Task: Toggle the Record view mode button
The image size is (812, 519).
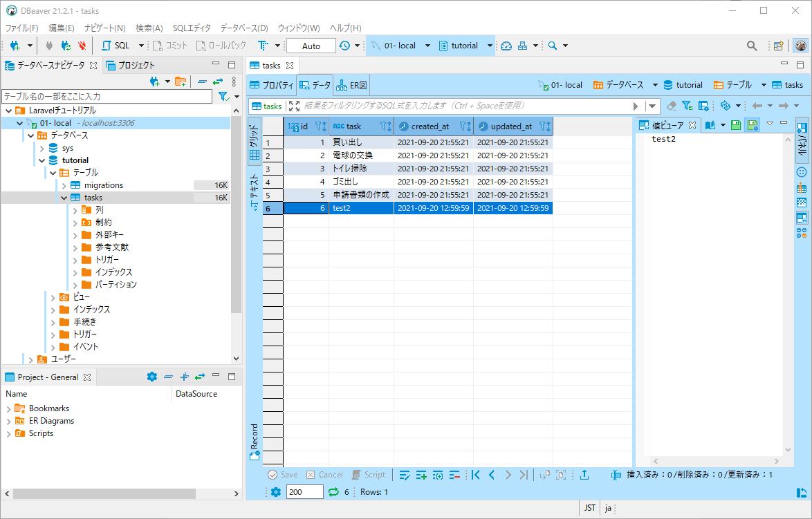Action: tap(255, 442)
